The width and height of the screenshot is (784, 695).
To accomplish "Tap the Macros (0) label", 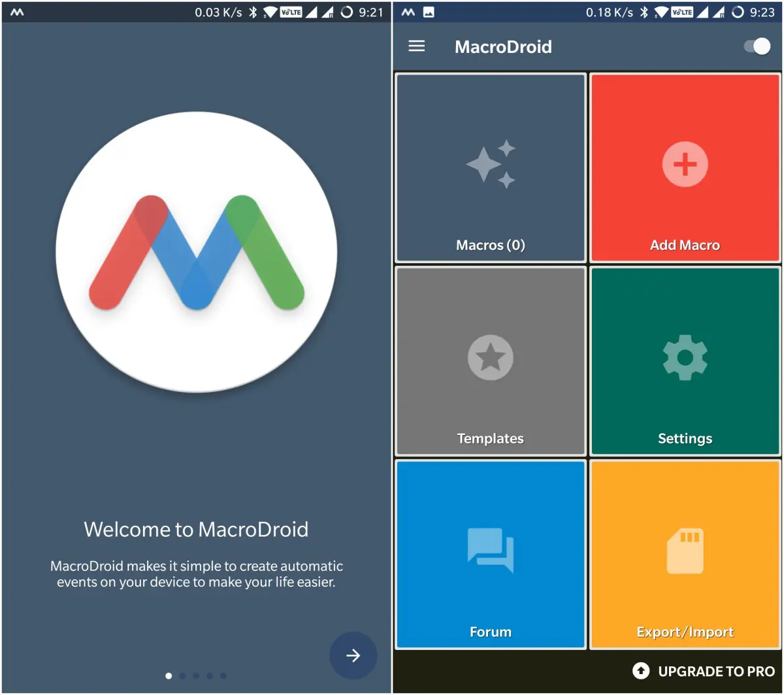I will pos(490,245).
